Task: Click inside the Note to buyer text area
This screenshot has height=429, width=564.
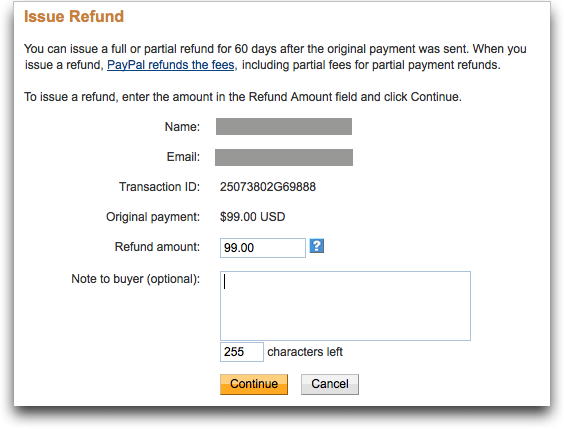Action: (x=345, y=306)
